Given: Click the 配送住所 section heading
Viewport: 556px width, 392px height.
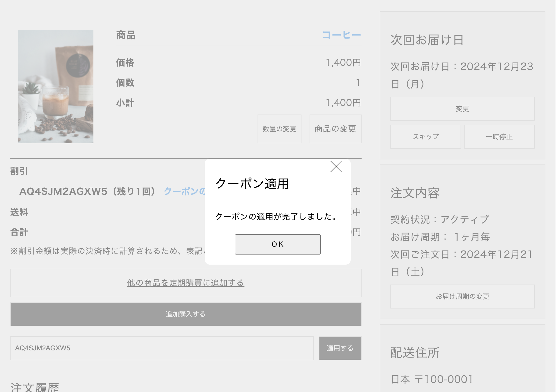Looking at the screenshot, I should coord(415,353).
